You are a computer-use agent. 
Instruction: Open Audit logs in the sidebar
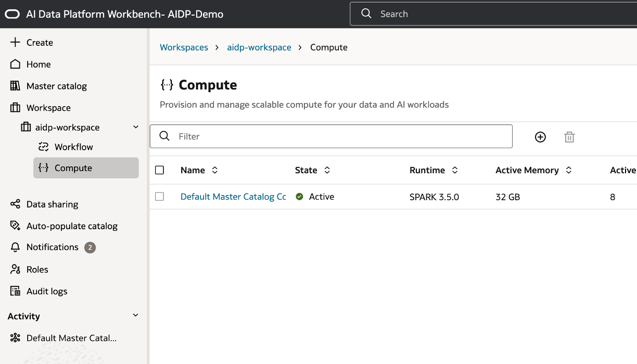(x=47, y=291)
